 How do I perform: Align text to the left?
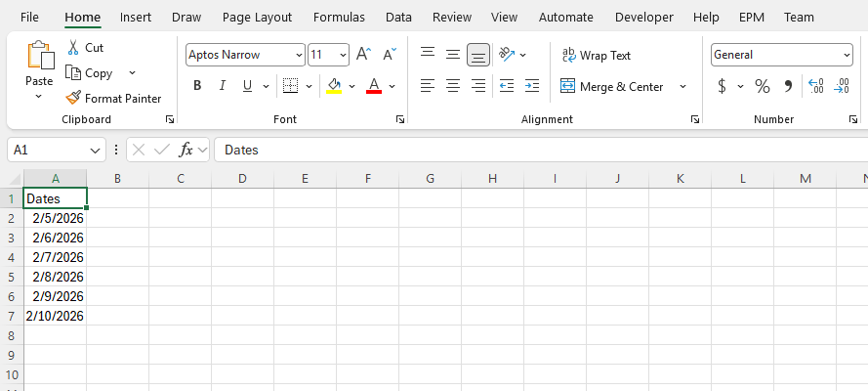coord(427,86)
